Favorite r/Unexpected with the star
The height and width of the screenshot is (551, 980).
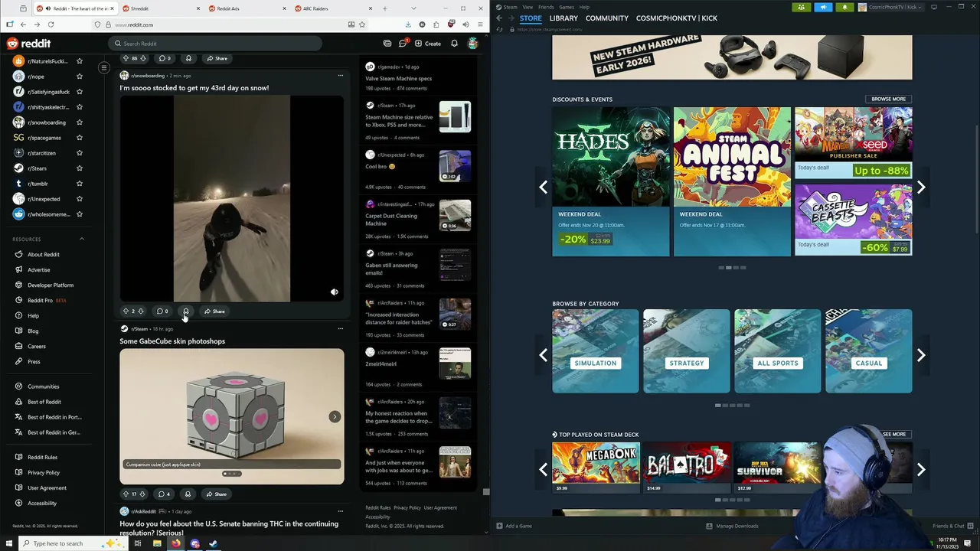click(80, 199)
